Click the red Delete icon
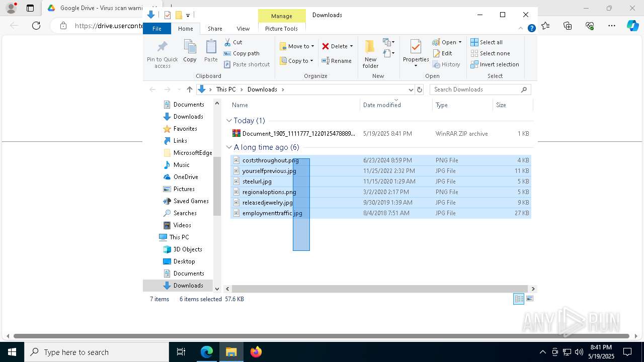This screenshot has width=644, height=362. point(326,46)
